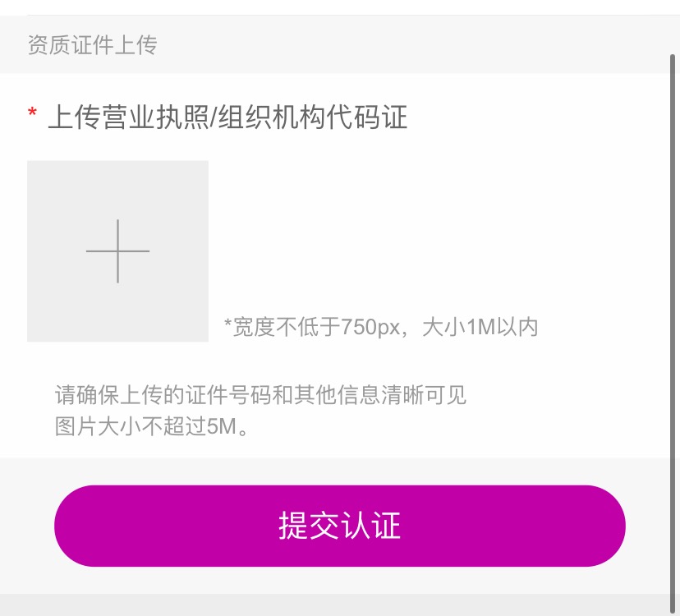Click the 请确保上传的证件号码 notice line
This screenshot has height=616, width=680.
pyautogui.click(x=260, y=395)
